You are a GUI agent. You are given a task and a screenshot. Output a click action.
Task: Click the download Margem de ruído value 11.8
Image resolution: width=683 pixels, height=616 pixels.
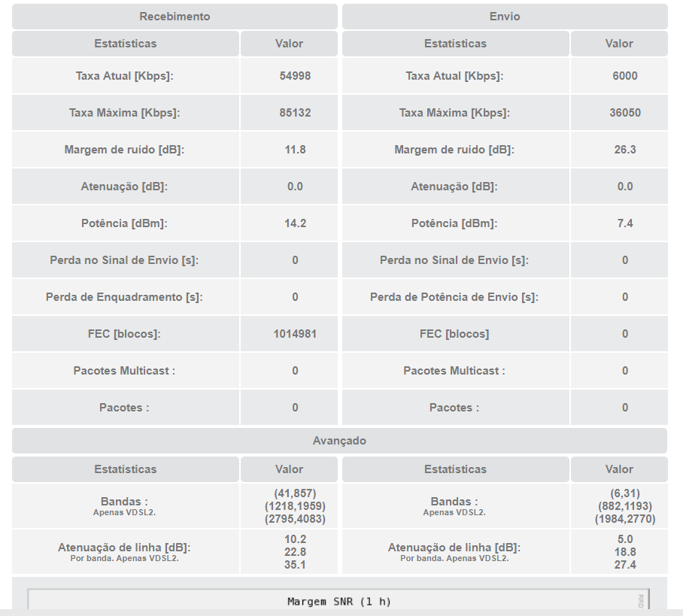295,150
